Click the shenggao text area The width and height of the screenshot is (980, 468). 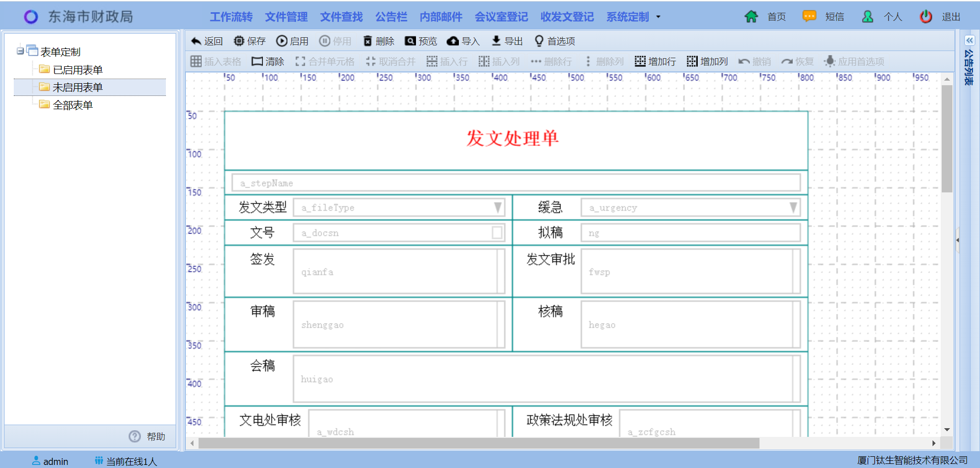pyautogui.click(x=399, y=324)
